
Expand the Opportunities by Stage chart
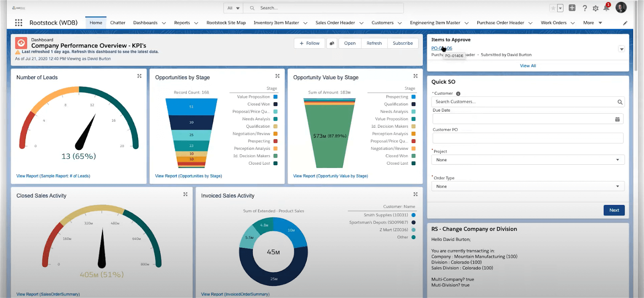pos(277,76)
